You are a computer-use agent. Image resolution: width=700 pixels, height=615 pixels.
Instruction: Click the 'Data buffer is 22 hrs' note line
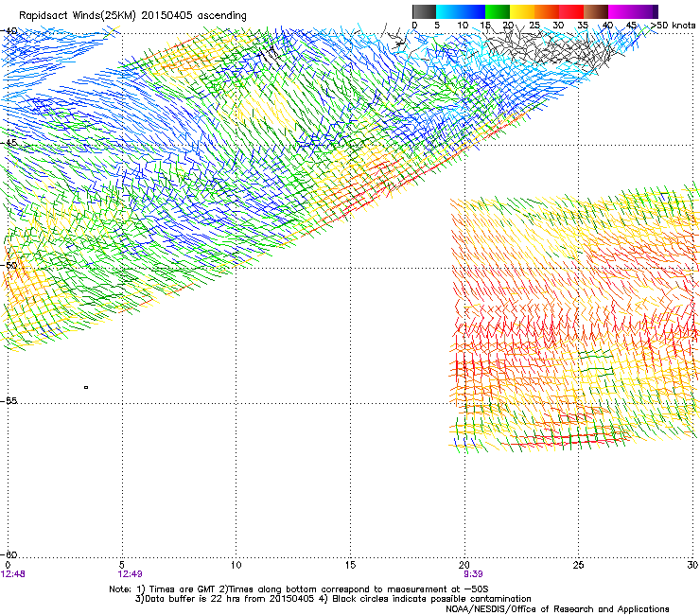333,599
